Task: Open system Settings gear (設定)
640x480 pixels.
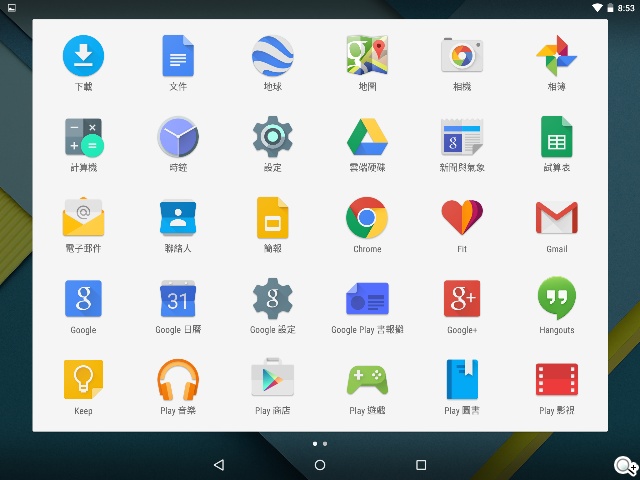Action: [273, 137]
